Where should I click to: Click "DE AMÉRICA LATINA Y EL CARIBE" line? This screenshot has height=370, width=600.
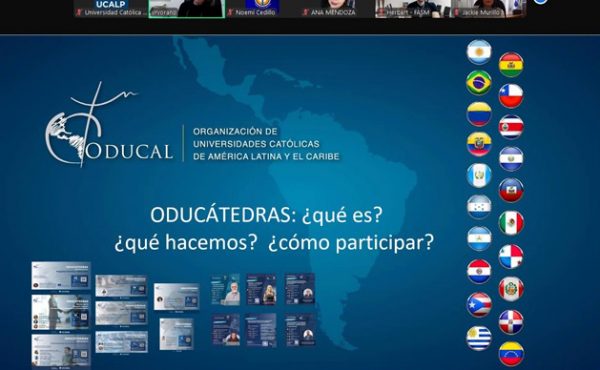[266, 156]
